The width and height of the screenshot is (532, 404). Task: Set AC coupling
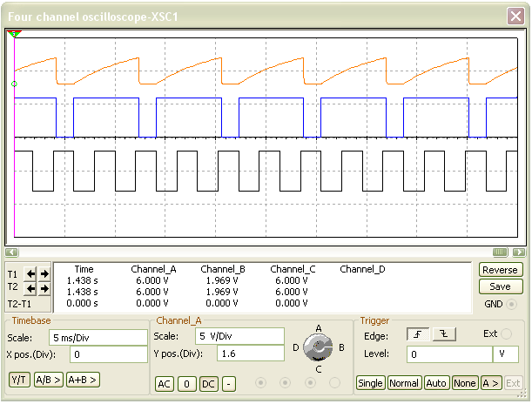(x=165, y=384)
